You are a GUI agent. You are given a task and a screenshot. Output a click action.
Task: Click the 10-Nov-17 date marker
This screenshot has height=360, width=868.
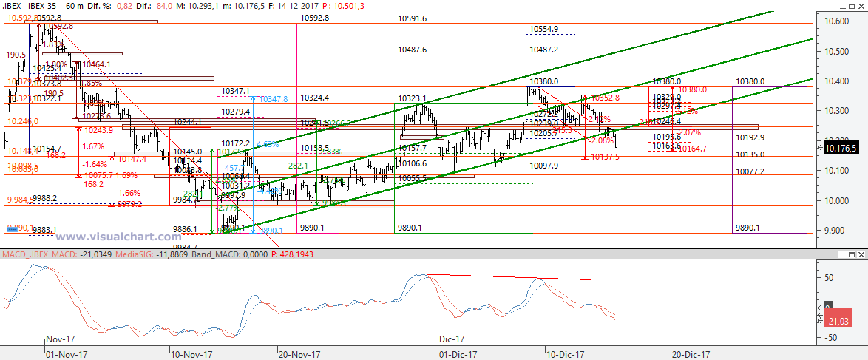pyautogui.click(x=192, y=354)
